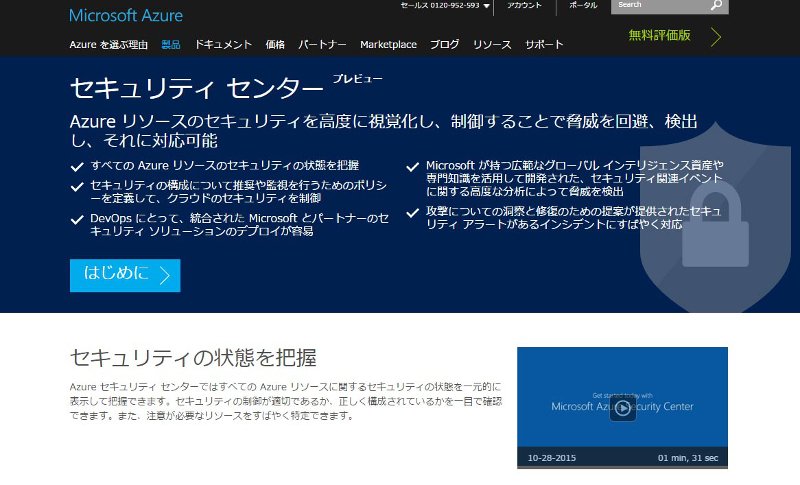Click checkmark beside 攻撃についての洞察 bullet
Image resolution: width=800 pixels, height=485 pixels.
(x=413, y=213)
